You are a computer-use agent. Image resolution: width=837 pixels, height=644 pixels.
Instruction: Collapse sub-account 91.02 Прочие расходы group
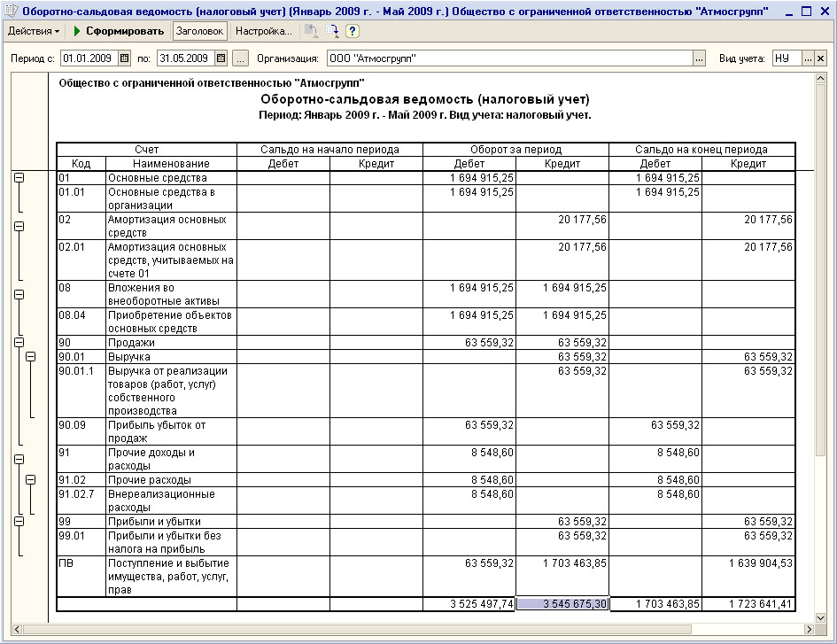(31, 479)
